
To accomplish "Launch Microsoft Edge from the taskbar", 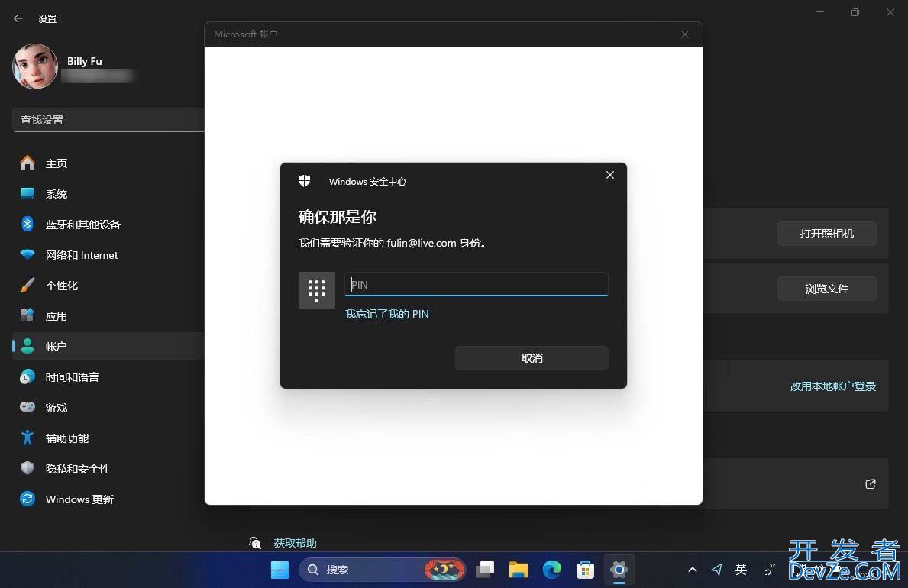I will point(552,569).
